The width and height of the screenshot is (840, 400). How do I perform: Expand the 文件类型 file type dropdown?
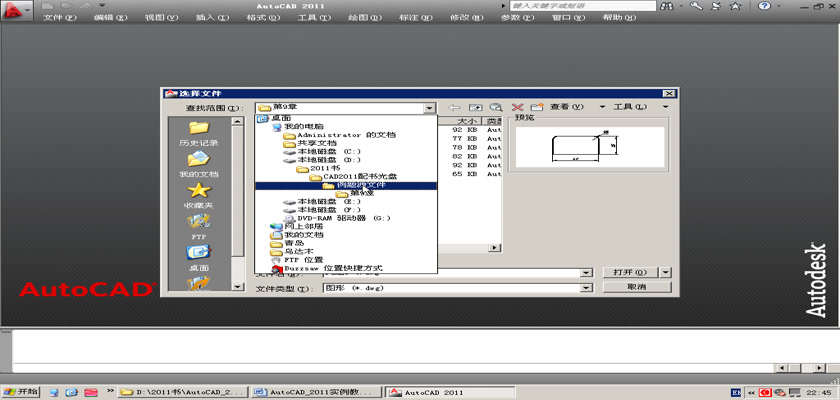(586, 288)
